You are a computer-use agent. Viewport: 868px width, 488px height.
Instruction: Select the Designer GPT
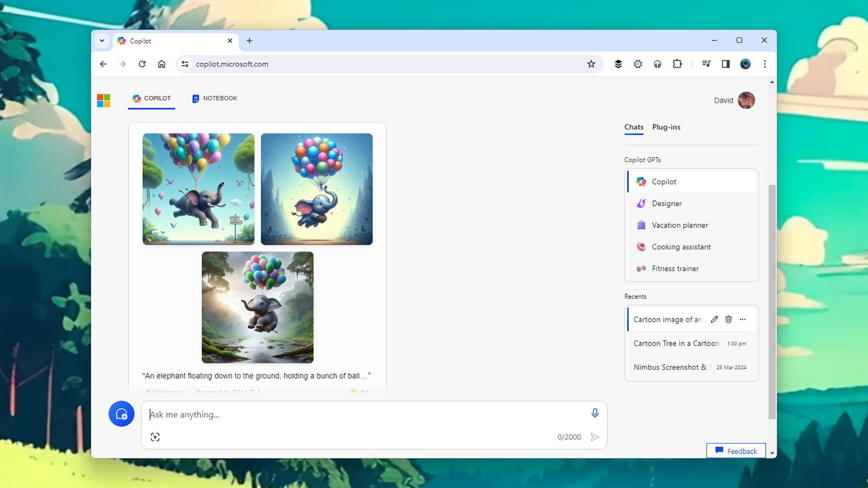point(666,203)
